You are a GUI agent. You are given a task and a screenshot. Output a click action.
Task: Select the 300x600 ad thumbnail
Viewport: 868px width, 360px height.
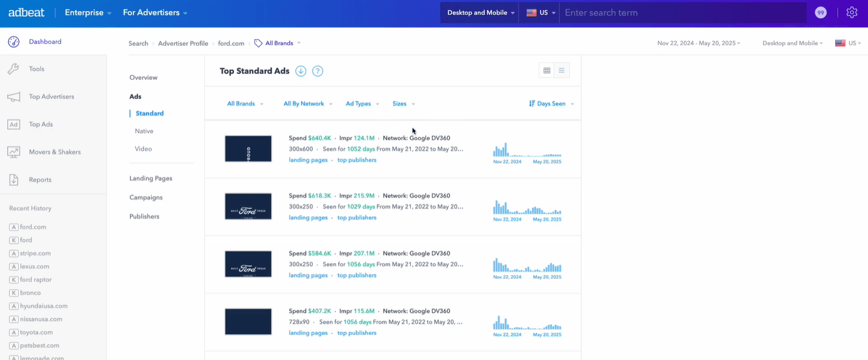248,149
